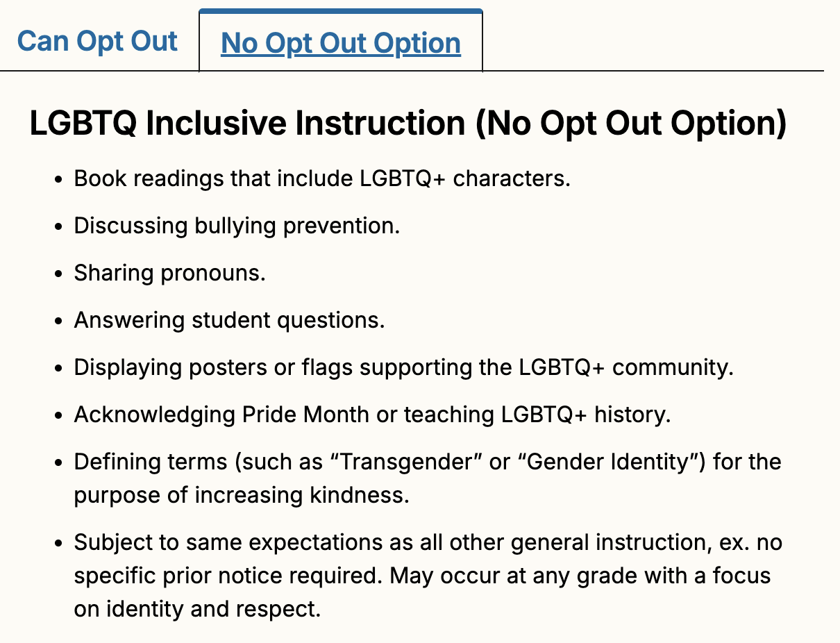Click "Answering student questions" list item
840x643 pixels.
tap(229, 320)
